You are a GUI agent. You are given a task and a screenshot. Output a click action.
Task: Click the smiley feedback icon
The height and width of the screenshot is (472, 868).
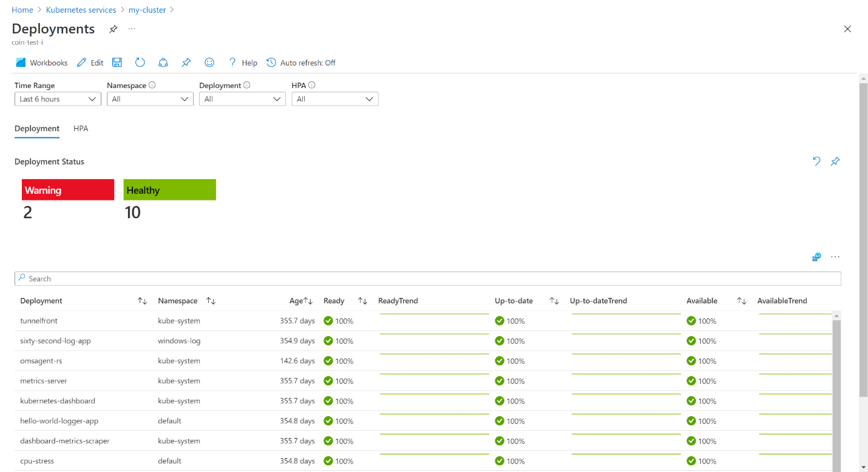pyautogui.click(x=209, y=63)
